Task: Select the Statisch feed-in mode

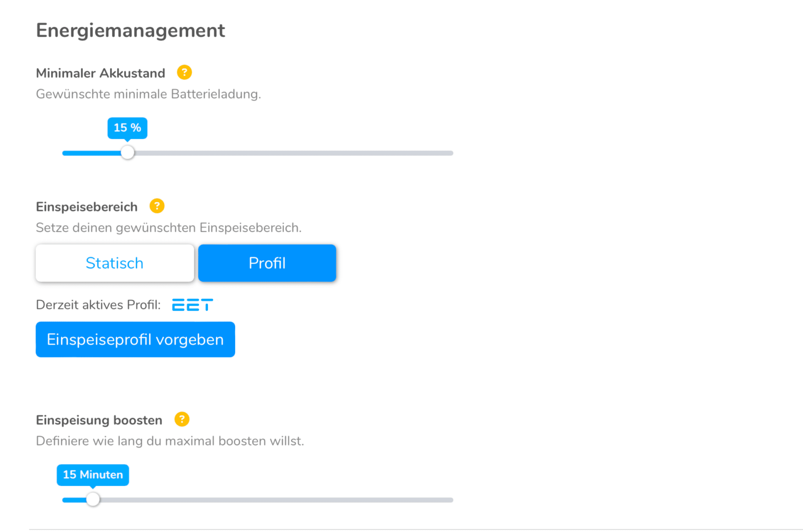Action: (x=115, y=263)
